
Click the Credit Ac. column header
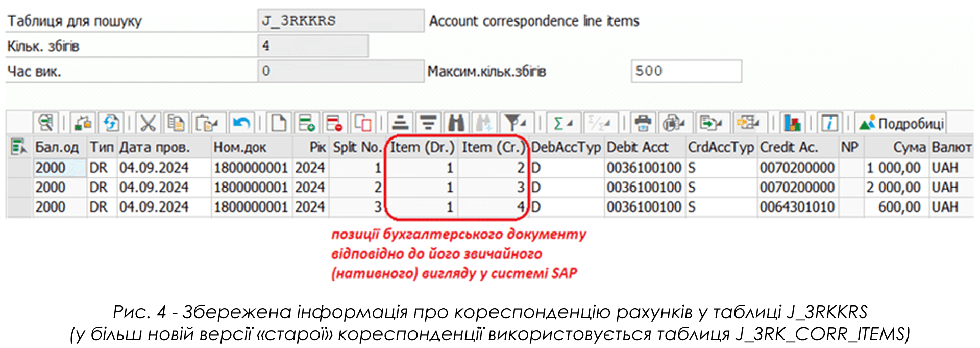(798, 147)
